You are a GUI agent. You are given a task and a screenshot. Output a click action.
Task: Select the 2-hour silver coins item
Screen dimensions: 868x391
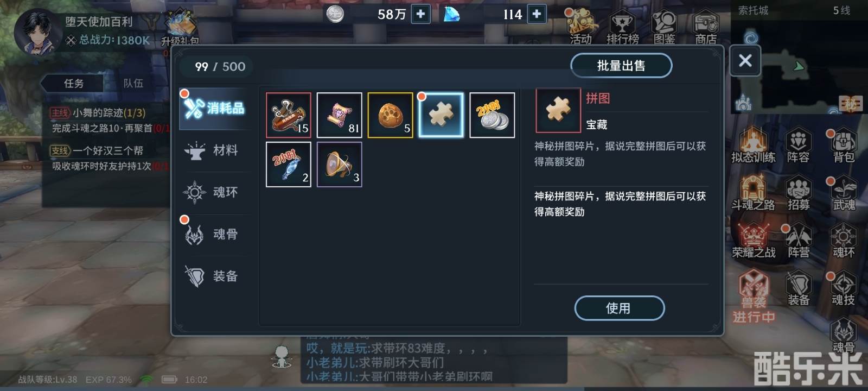(492, 115)
